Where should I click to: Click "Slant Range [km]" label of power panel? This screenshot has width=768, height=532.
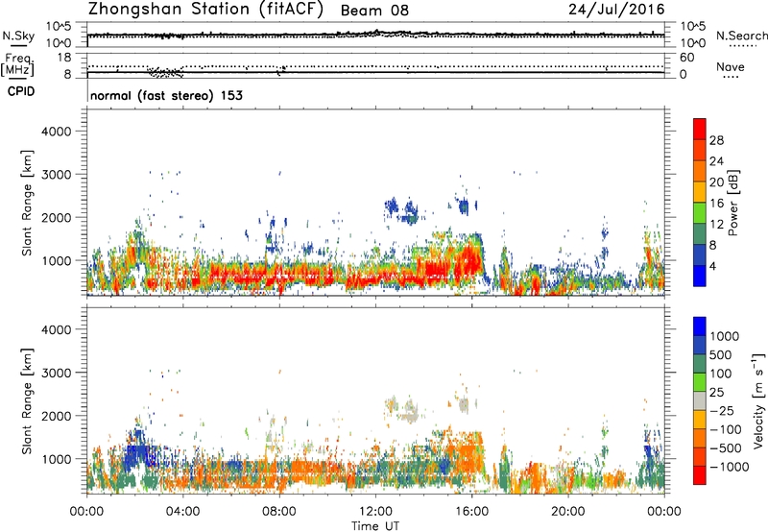click(27, 203)
